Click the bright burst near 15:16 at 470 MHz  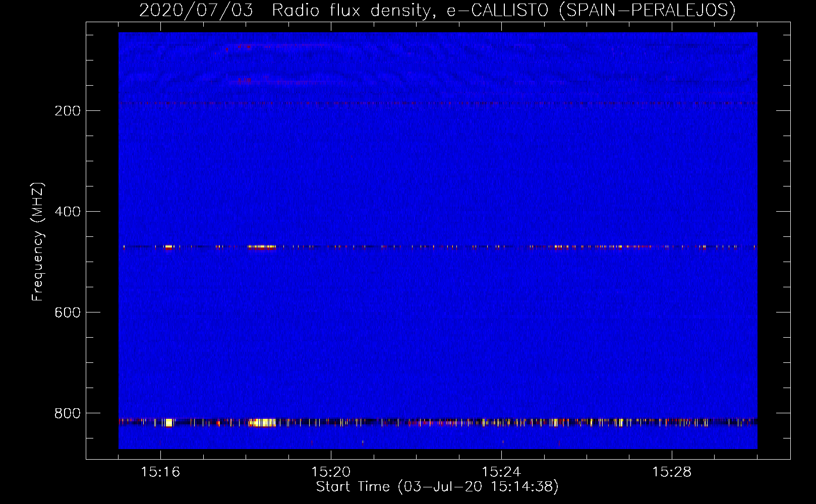click(168, 247)
